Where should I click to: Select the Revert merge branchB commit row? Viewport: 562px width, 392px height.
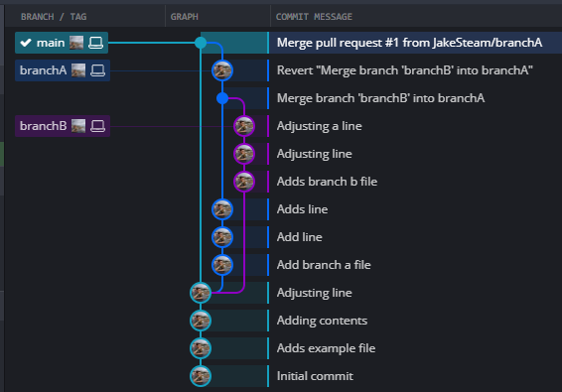(405, 70)
